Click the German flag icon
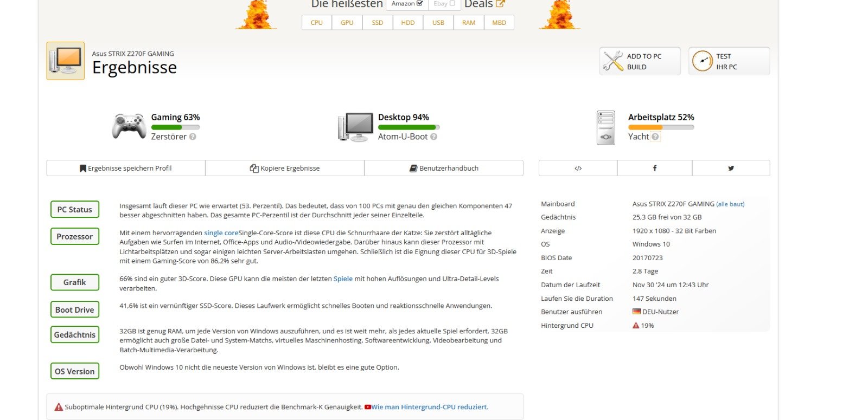Viewport: 868px width, 420px height. pos(636,312)
